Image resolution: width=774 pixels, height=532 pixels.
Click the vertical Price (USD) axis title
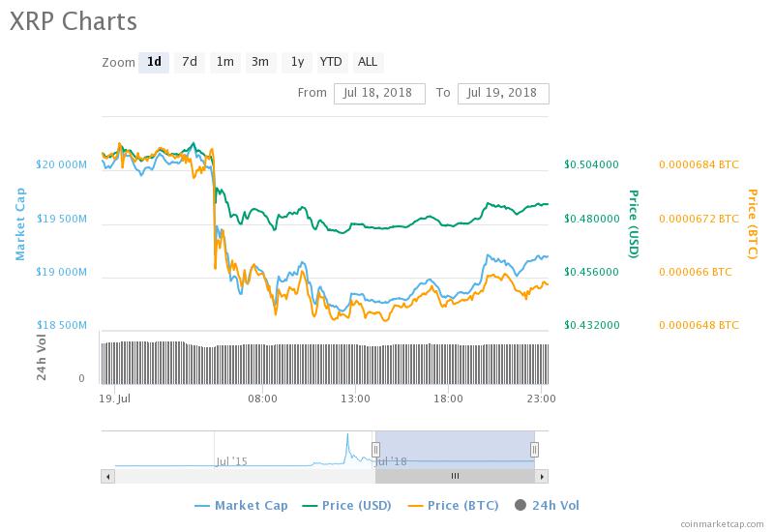[634, 224]
